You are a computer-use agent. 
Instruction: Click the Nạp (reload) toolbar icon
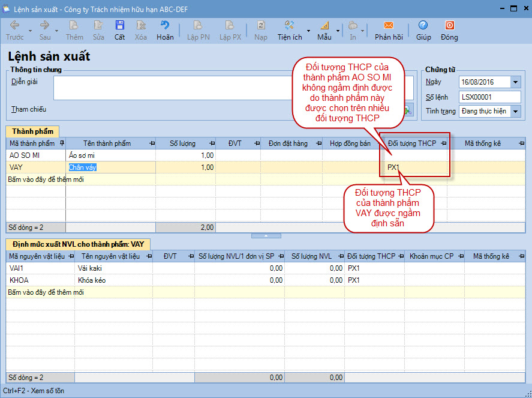(x=260, y=30)
